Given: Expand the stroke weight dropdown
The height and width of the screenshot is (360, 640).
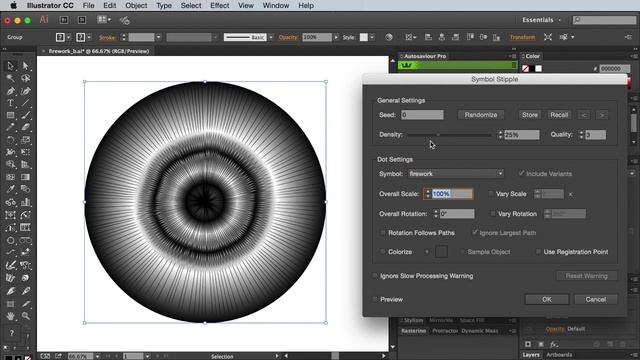Looking at the screenshot, I should tap(158, 37).
